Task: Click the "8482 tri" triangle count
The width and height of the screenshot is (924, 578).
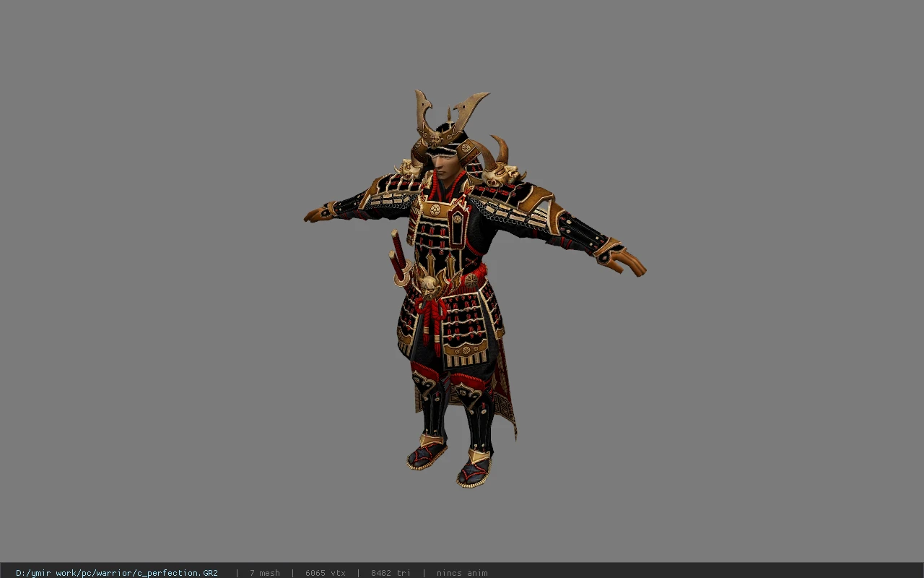Action: 391,573
